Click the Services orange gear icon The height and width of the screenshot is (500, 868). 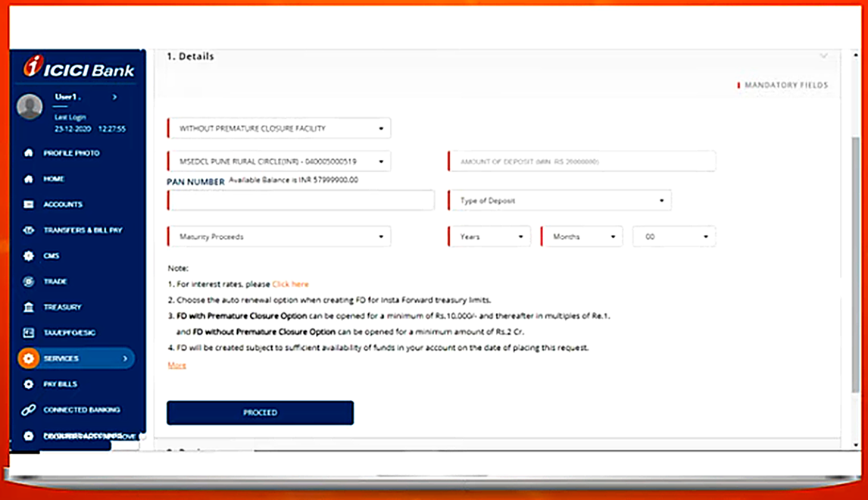tap(29, 358)
